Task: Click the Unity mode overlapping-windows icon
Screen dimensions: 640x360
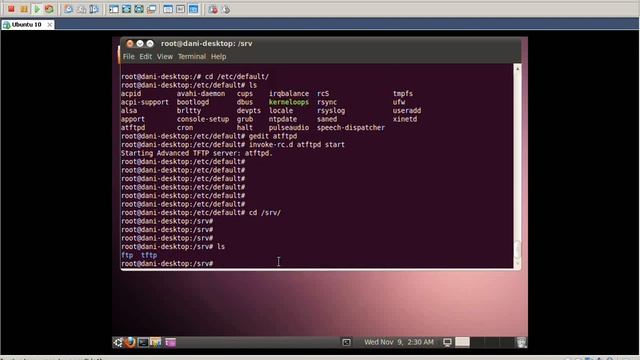Action: coord(152,9)
